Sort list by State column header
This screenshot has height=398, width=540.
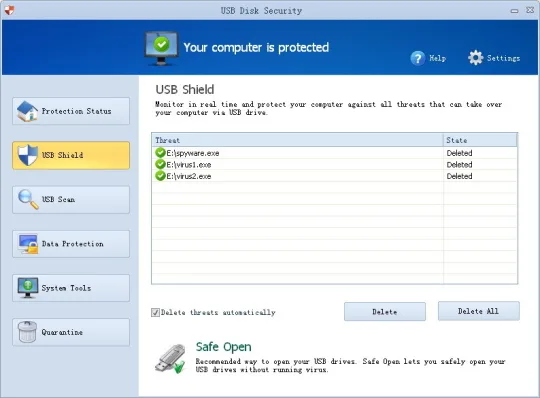point(480,140)
